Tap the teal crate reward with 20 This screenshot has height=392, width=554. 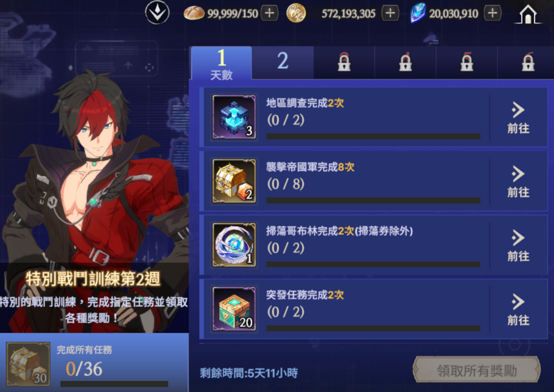click(234, 309)
